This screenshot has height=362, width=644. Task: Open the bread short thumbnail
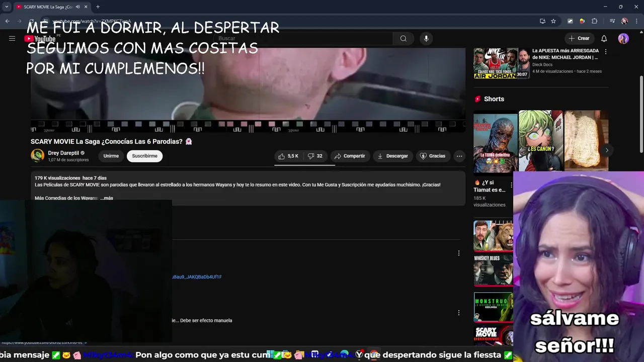tap(586, 141)
